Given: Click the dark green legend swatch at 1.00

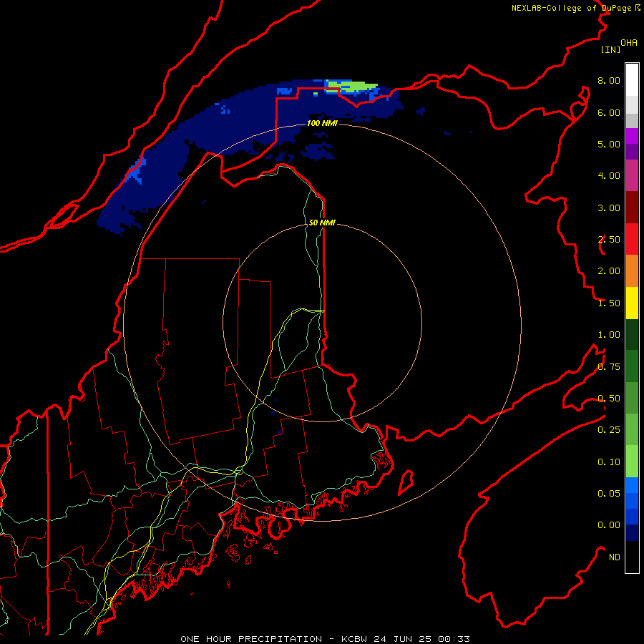Looking at the screenshot, I should coord(632,334).
